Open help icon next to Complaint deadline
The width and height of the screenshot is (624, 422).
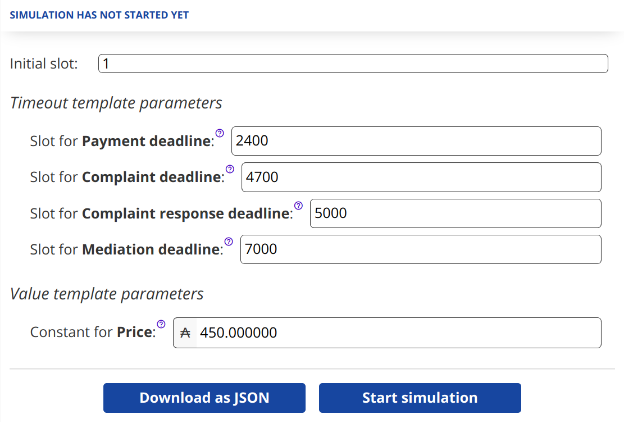[230, 169]
